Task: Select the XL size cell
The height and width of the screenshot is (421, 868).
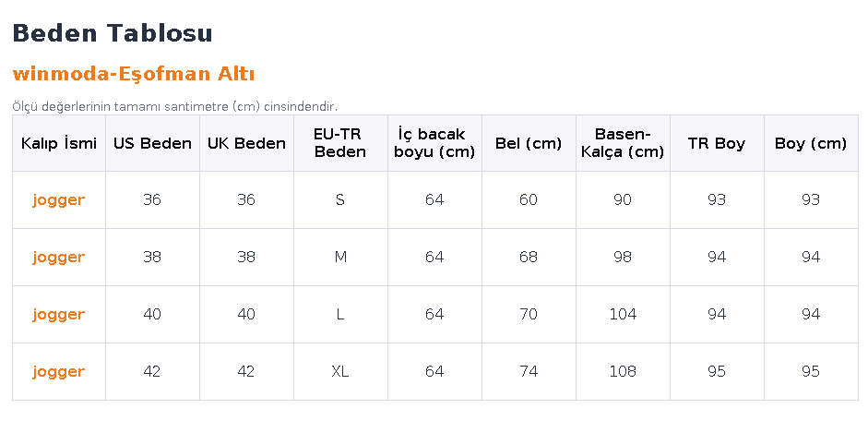Action: [340, 371]
